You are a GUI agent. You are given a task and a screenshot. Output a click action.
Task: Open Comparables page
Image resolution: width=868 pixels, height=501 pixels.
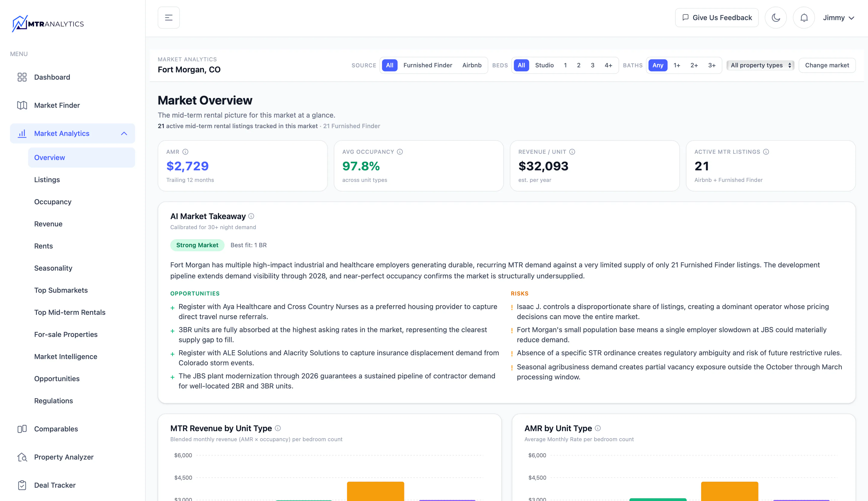(x=73, y=429)
